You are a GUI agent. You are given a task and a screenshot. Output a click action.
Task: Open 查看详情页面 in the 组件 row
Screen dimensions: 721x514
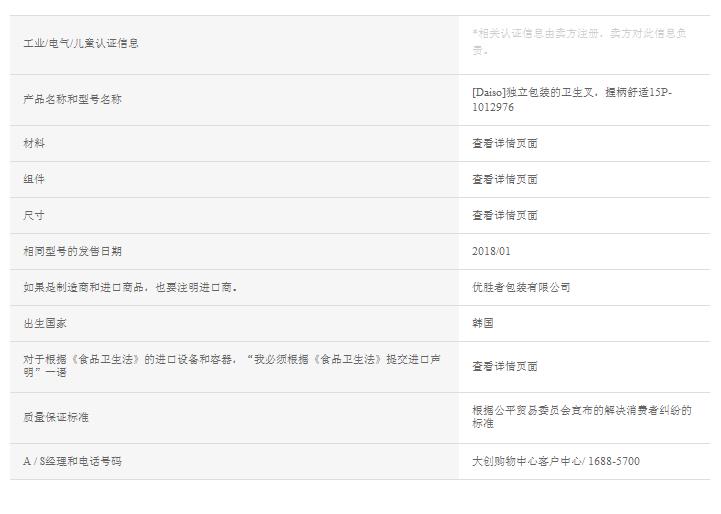505,179
